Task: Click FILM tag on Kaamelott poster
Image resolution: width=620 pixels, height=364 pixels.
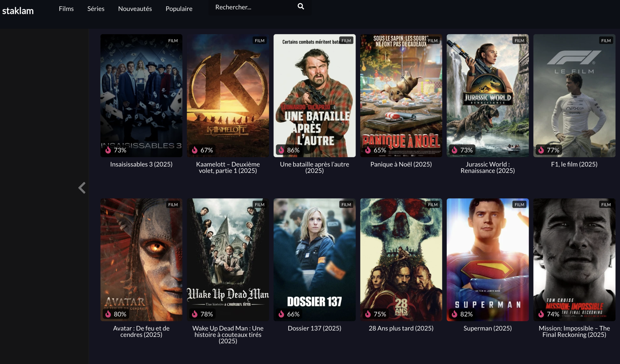Action: (260, 41)
